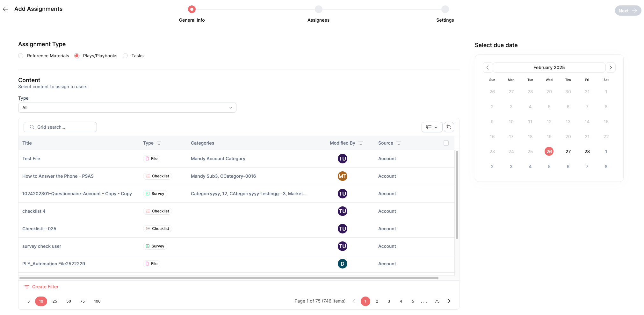644x315 pixels.
Task: Go to the next page of results
Action: point(449,301)
